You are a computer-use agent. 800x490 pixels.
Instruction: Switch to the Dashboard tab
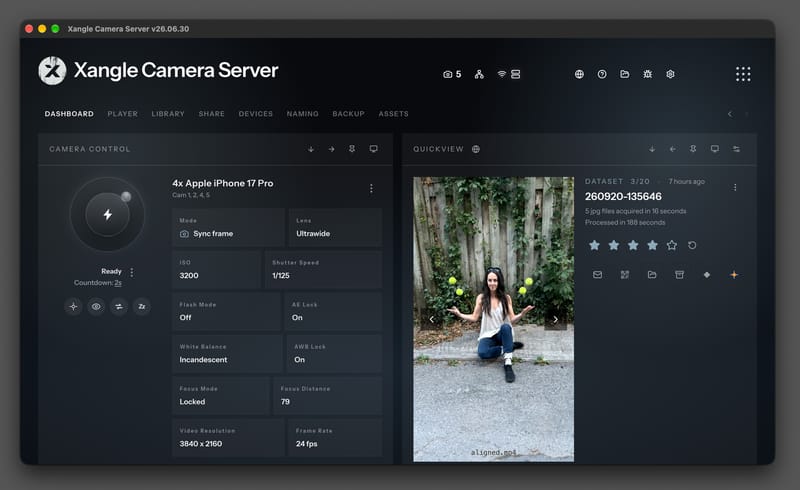pyautogui.click(x=69, y=114)
